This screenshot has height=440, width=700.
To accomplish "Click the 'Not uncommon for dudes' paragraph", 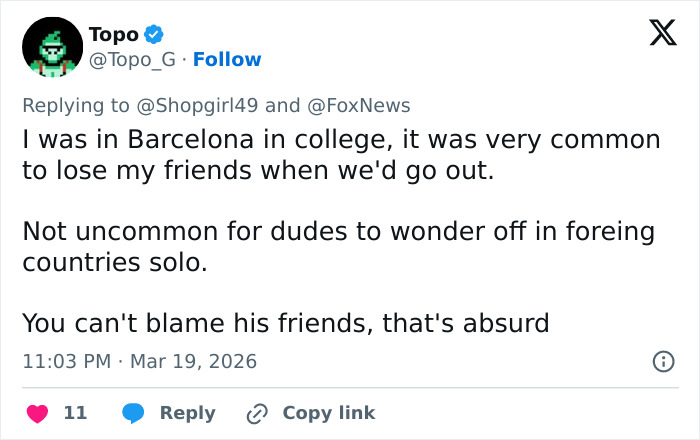I will 338,248.
